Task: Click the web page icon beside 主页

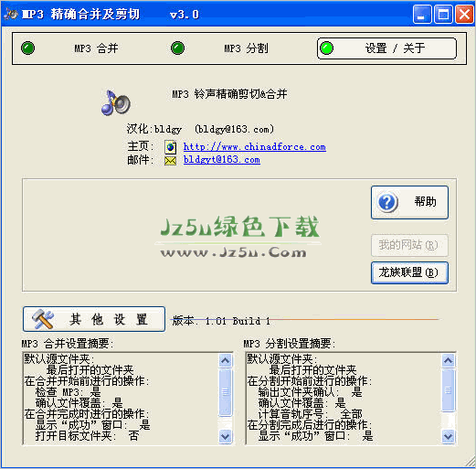Action: pos(171,147)
